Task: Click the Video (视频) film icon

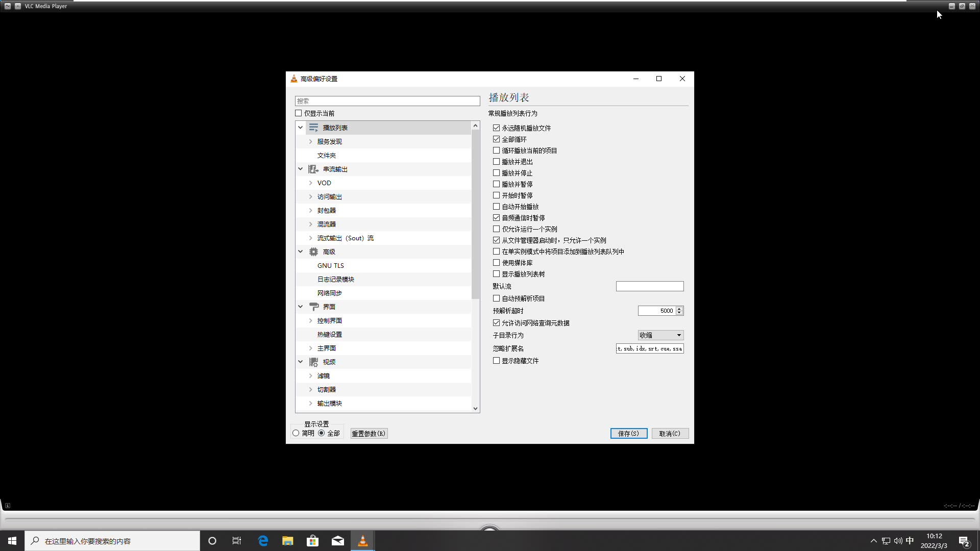Action: 313,362
